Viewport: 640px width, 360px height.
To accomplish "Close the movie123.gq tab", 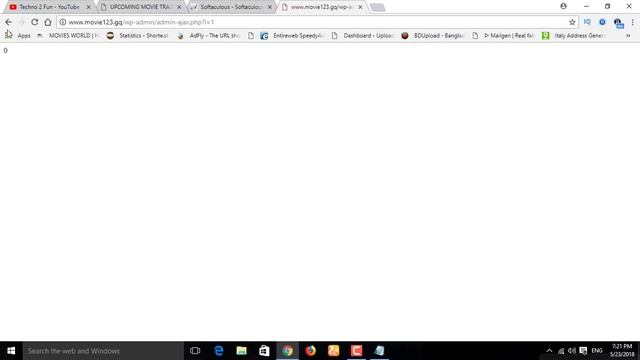I will pos(360,7).
